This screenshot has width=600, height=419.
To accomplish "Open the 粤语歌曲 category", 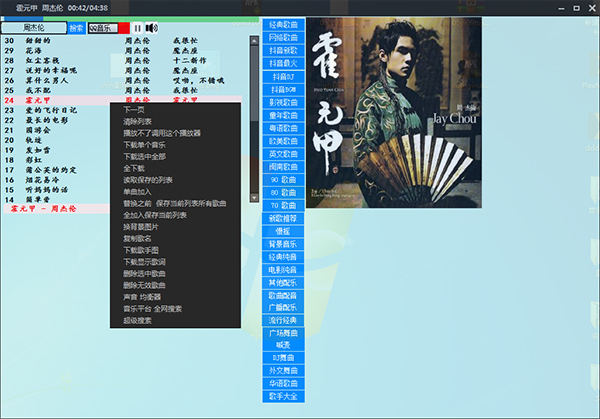I will coord(283,128).
